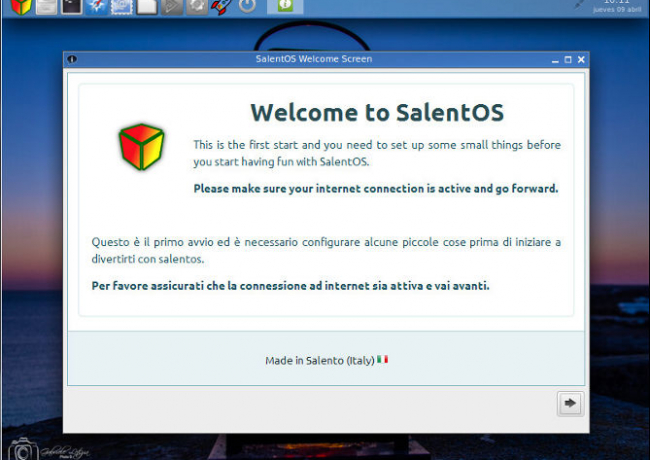
Task: Minimize the SalentOS Welcome Screen window
Action: (x=554, y=60)
